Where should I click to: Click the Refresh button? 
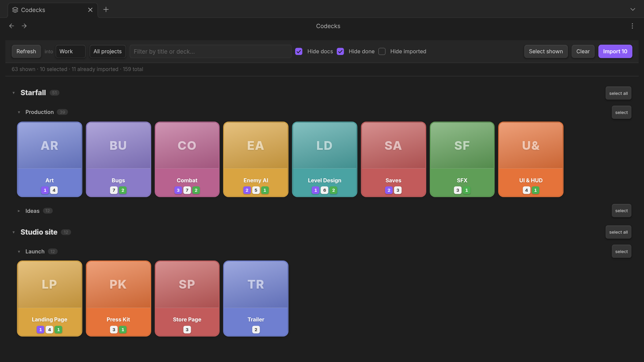coord(26,51)
